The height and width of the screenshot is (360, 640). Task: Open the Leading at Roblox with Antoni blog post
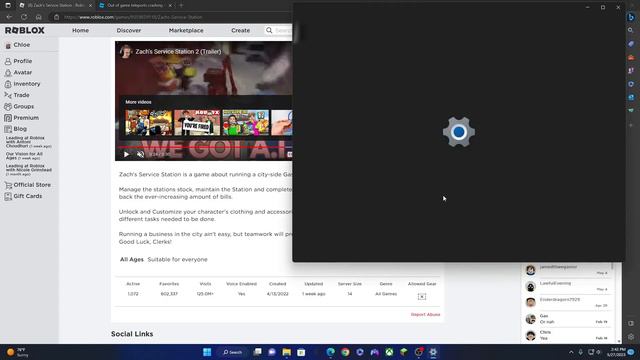point(28,142)
